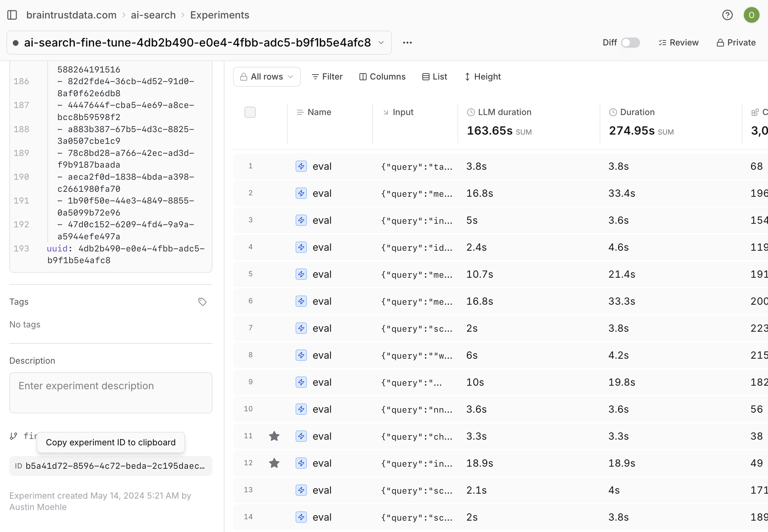
Task: Open the three-dot more options menu
Action: (407, 43)
